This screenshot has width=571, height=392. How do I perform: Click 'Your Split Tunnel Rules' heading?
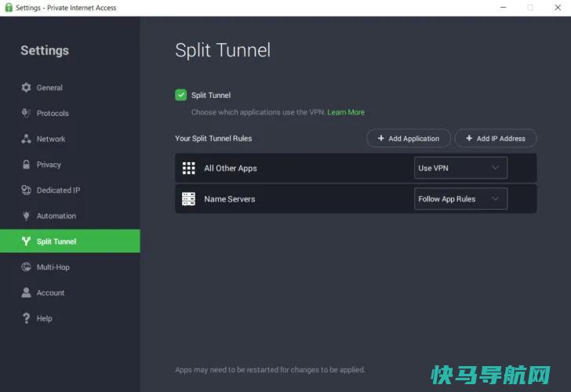[x=213, y=138]
